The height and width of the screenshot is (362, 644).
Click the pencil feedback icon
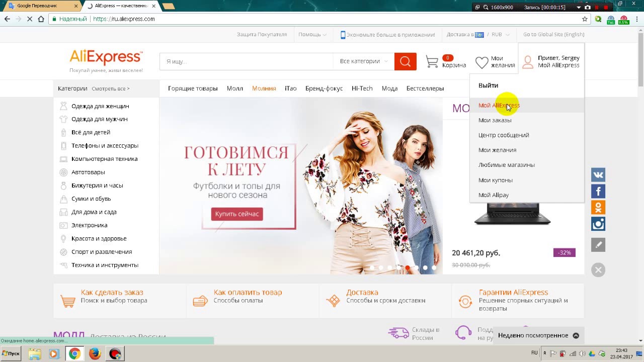point(598,245)
